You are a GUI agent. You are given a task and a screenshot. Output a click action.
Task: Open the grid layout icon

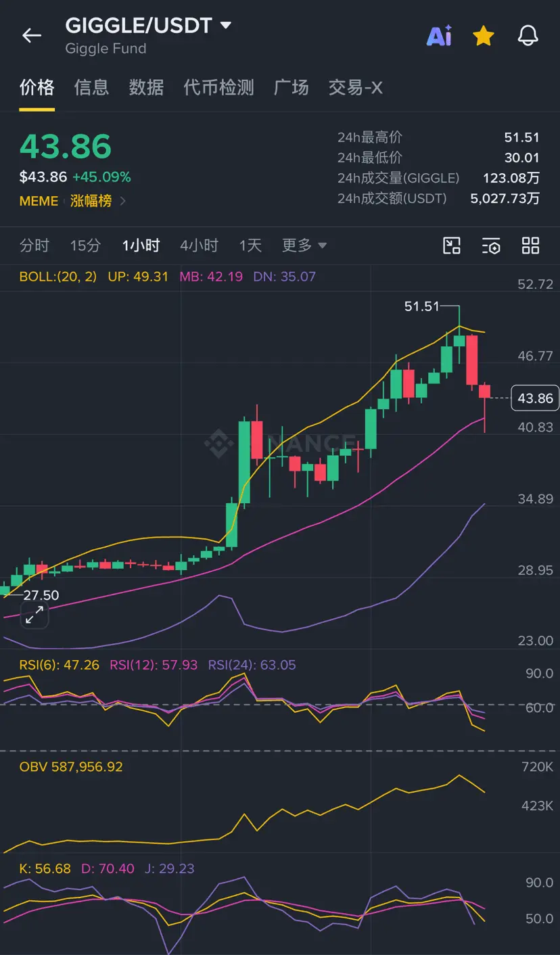pyautogui.click(x=531, y=246)
